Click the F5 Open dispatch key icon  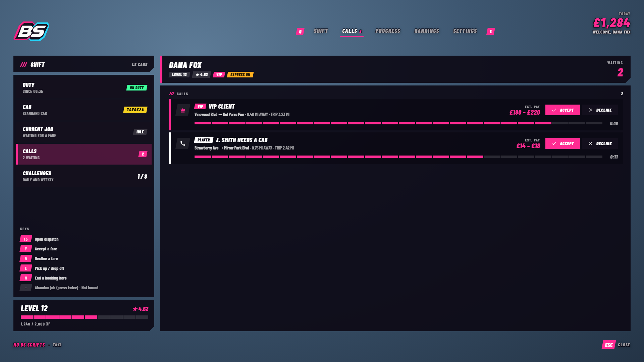pyautogui.click(x=26, y=239)
